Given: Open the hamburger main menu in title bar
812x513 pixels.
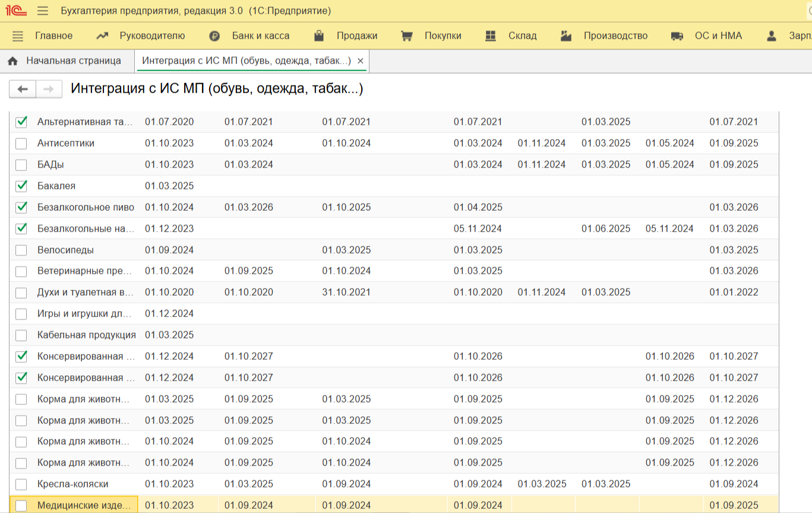Looking at the screenshot, I should coord(42,11).
